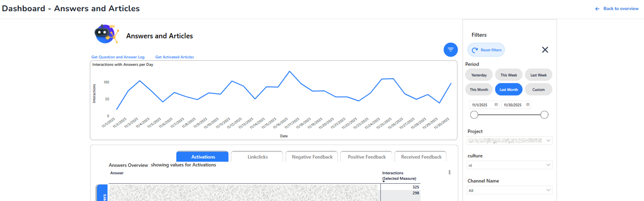Click the sort arrow under Interactions column

pos(384,182)
